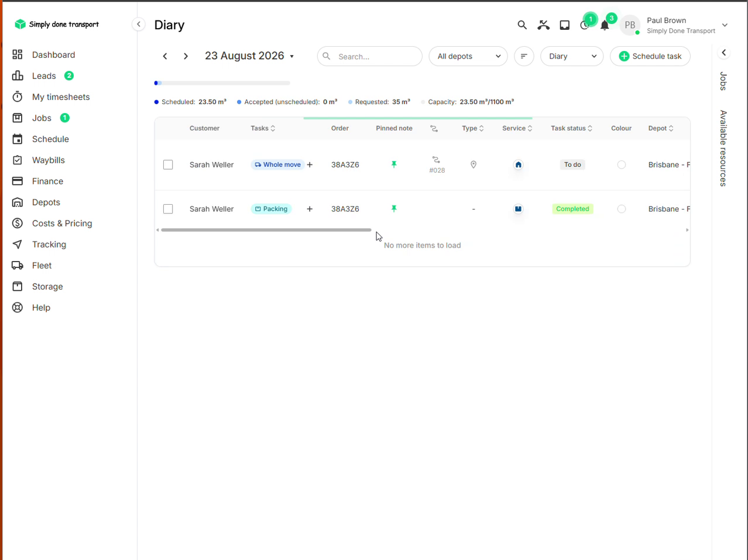The width and height of the screenshot is (748, 560).
Task: Select colour circle in the Completed row
Action: [622, 209]
